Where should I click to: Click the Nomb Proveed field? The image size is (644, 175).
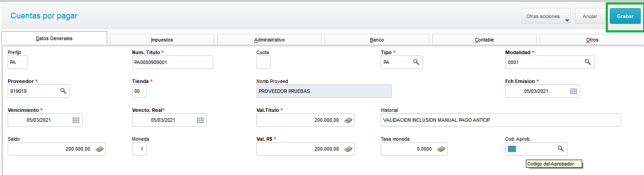click(324, 91)
